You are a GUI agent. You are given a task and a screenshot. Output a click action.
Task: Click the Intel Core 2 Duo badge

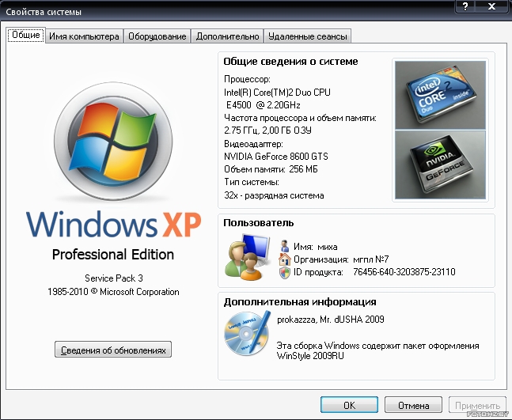click(440, 95)
